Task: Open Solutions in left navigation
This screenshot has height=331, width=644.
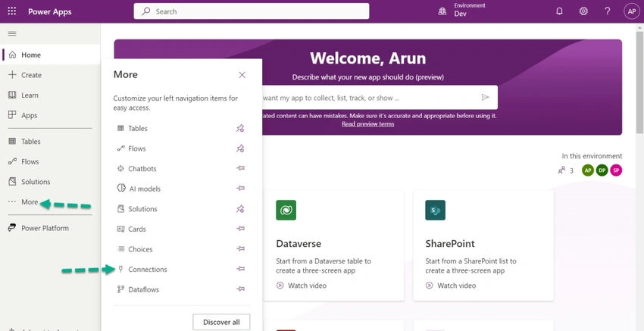Action: pos(50,182)
